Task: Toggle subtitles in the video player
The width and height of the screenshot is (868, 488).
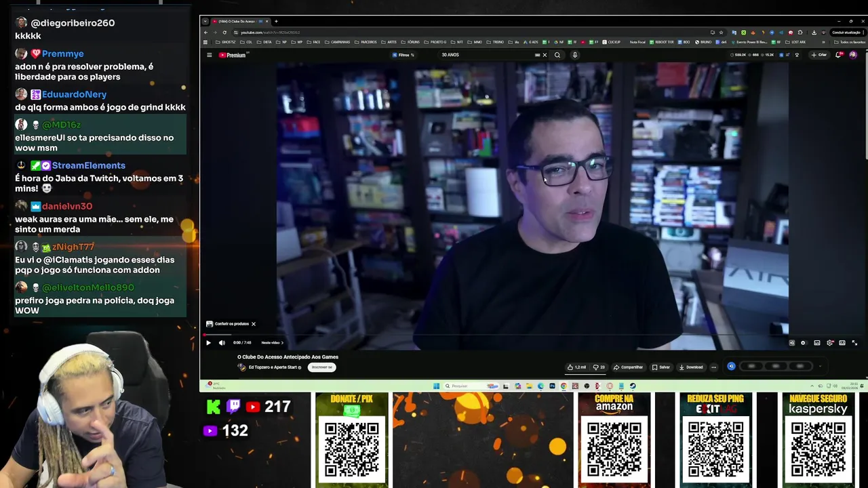Action: click(817, 343)
